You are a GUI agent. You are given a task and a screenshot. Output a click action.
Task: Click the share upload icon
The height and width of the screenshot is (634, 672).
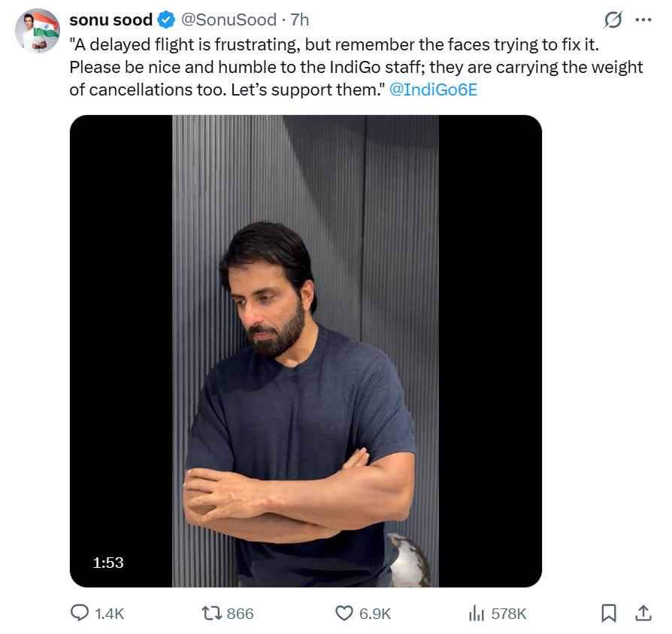[x=643, y=613]
